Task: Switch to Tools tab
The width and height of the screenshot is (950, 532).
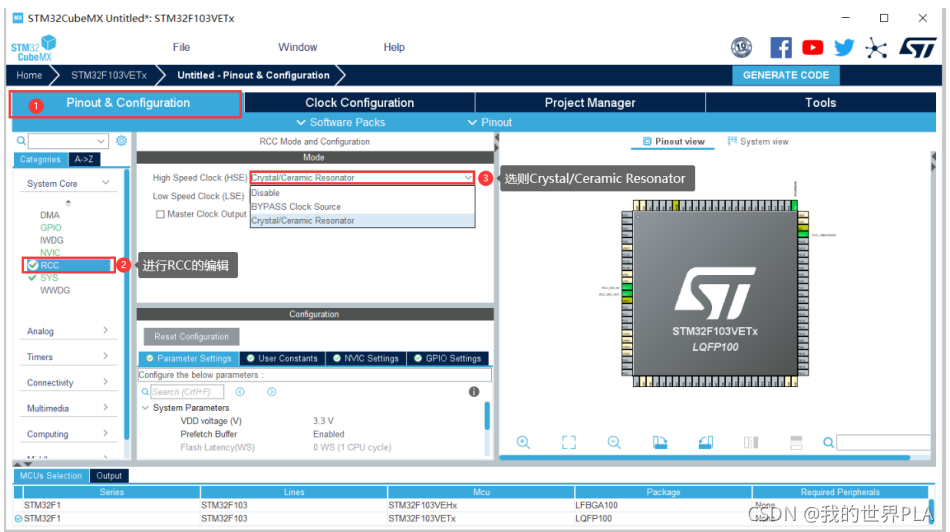Action: point(820,102)
